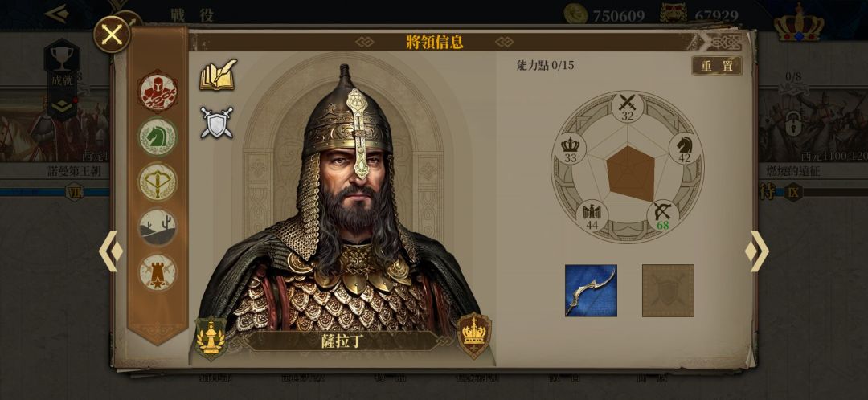This screenshot has width=868, height=400.
Task: Select the green cavalry horse badge
Action: [x=158, y=137]
